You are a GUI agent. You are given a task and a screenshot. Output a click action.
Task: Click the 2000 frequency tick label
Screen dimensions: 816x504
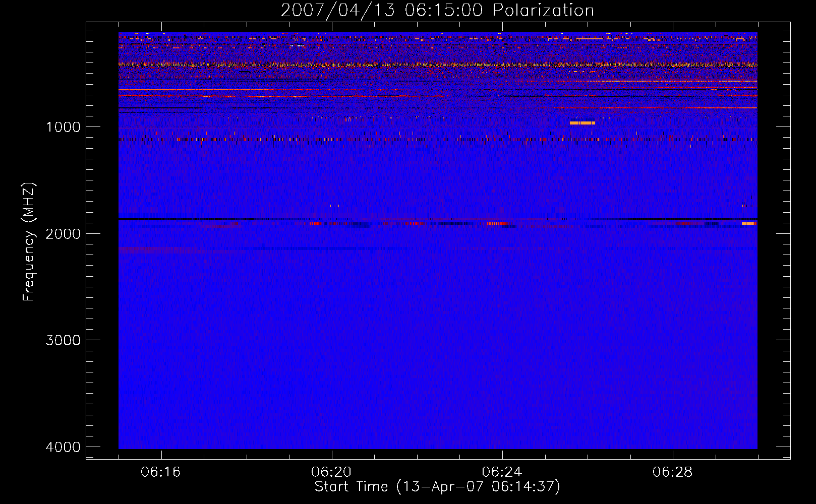click(63, 233)
